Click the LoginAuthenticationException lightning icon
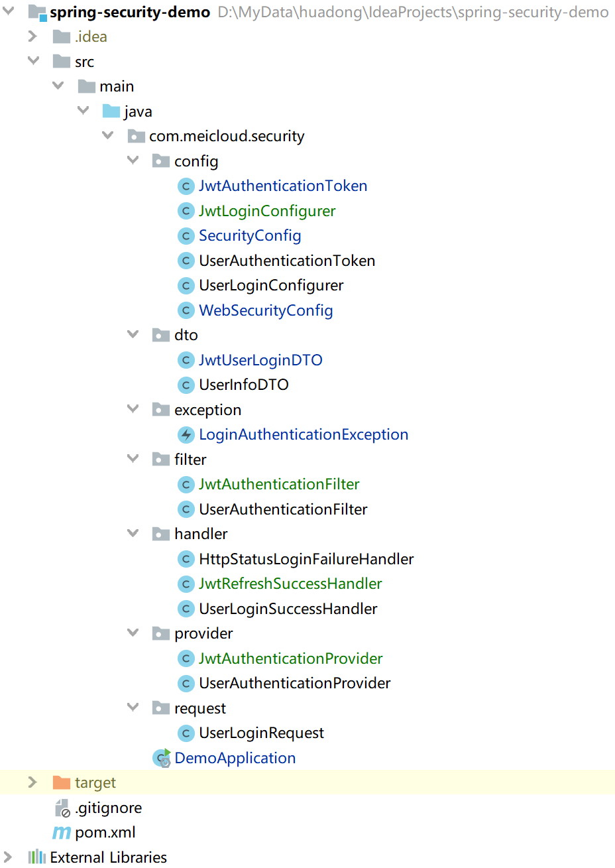Screen dimensions: 615x868 186,435
